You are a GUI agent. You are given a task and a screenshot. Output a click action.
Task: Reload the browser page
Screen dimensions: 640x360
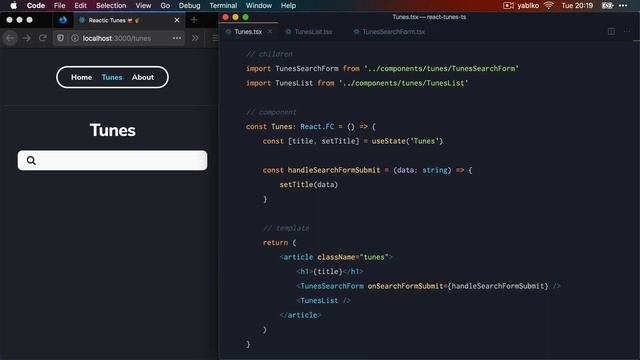point(42,38)
